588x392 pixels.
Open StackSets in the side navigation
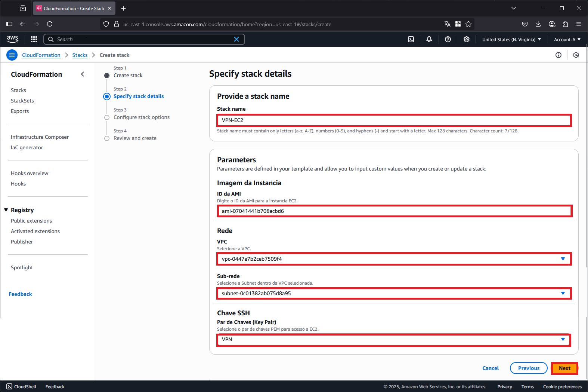[22, 101]
